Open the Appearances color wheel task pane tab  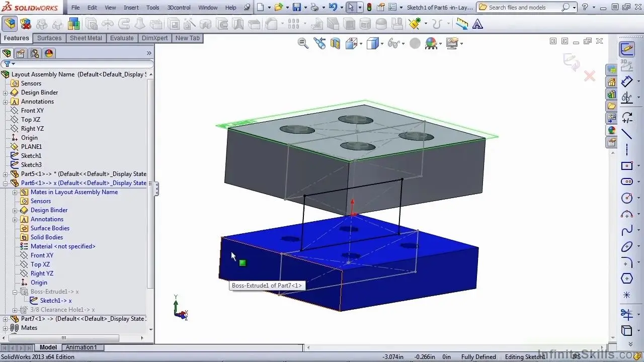(612, 130)
